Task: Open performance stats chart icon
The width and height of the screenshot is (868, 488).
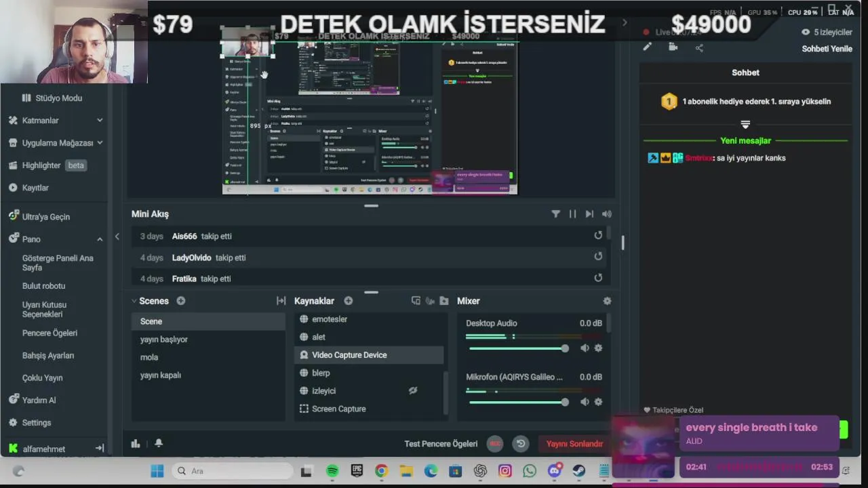Action: [x=136, y=443]
